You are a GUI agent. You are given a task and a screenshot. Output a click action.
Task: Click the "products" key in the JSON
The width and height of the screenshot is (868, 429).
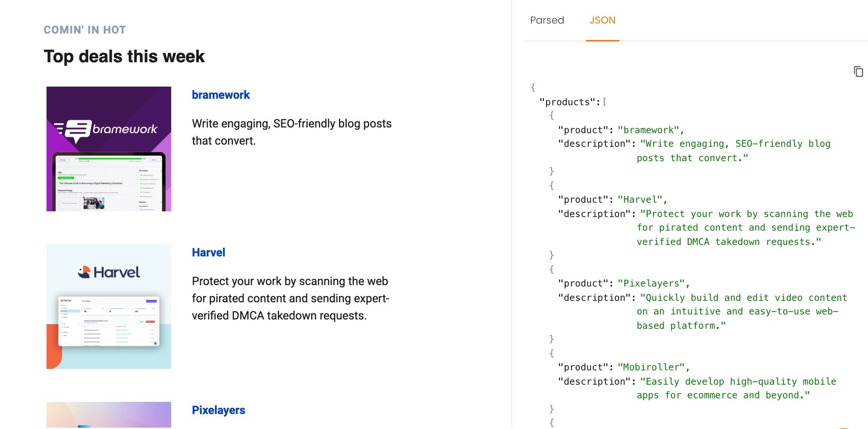pyautogui.click(x=568, y=102)
